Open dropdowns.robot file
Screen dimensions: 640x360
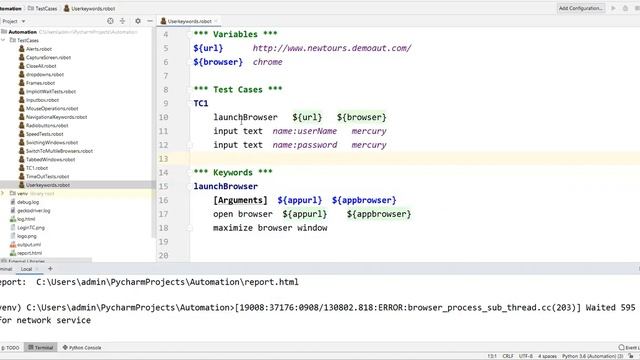coord(45,75)
